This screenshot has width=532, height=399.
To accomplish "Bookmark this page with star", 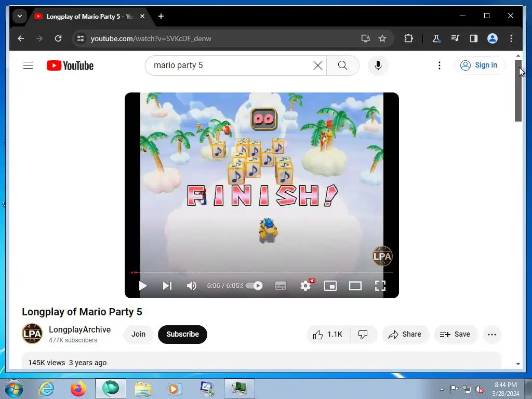I will tap(382, 38).
